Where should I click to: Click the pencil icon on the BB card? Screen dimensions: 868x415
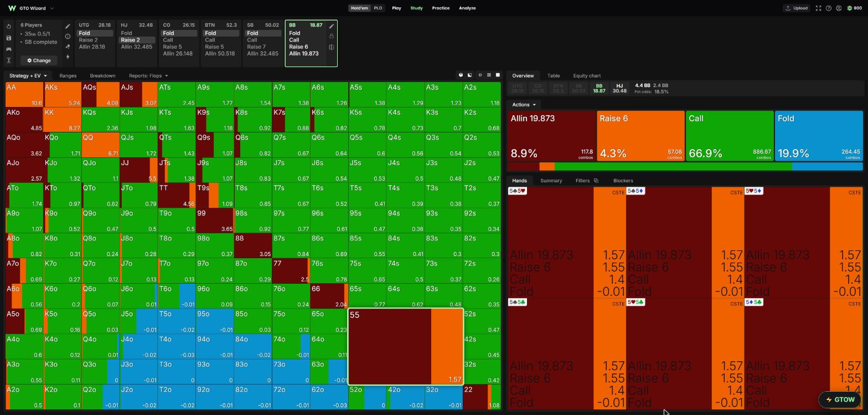click(332, 26)
